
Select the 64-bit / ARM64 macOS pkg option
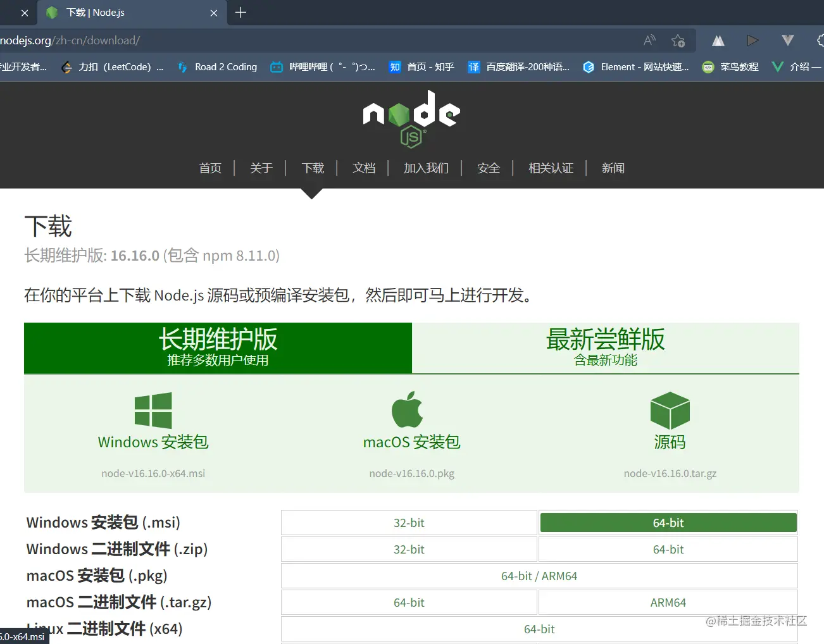point(539,576)
